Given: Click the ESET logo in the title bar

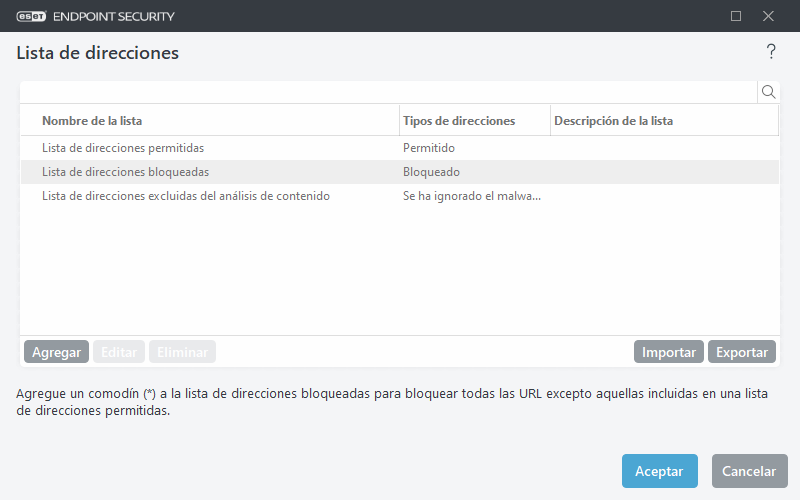Looking at the screenshot, I should pyautogui.click(x=31, y=16).
